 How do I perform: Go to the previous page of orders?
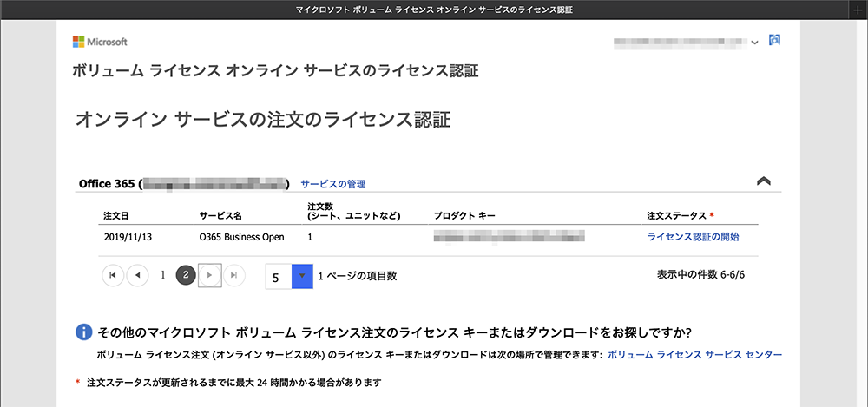click(137, 276)
